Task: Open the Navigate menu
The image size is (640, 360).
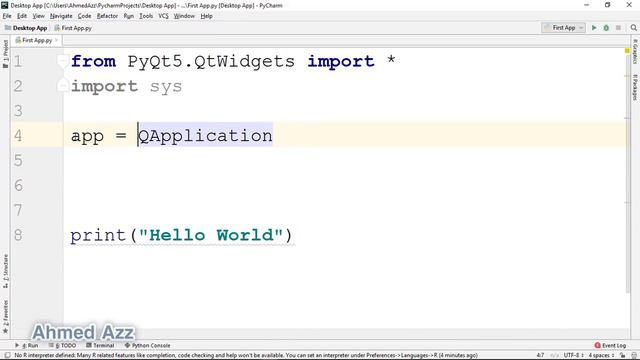Action: (61, 16)
